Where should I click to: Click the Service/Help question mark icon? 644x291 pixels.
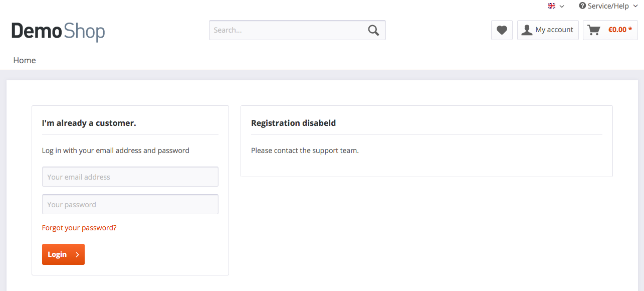click(x=582, y=6)
